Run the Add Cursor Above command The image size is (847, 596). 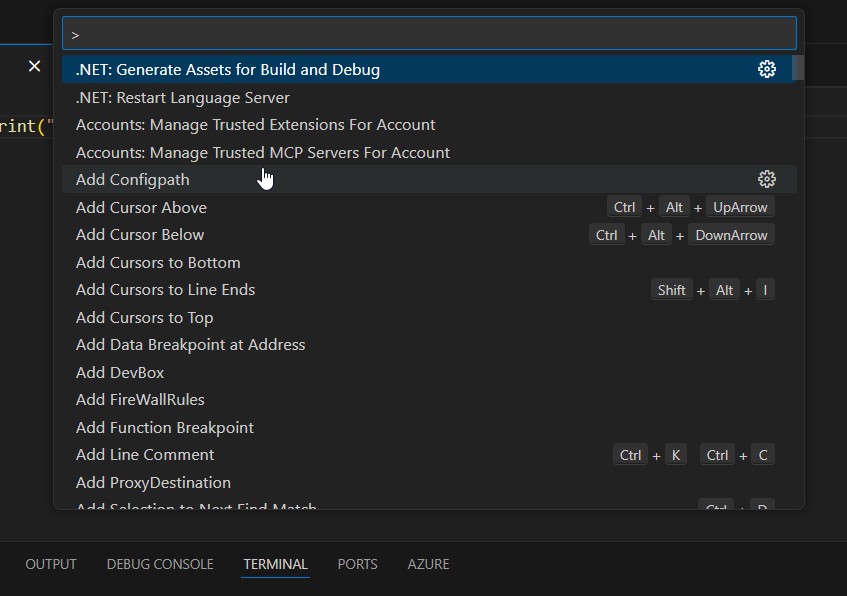coord(141,208)
